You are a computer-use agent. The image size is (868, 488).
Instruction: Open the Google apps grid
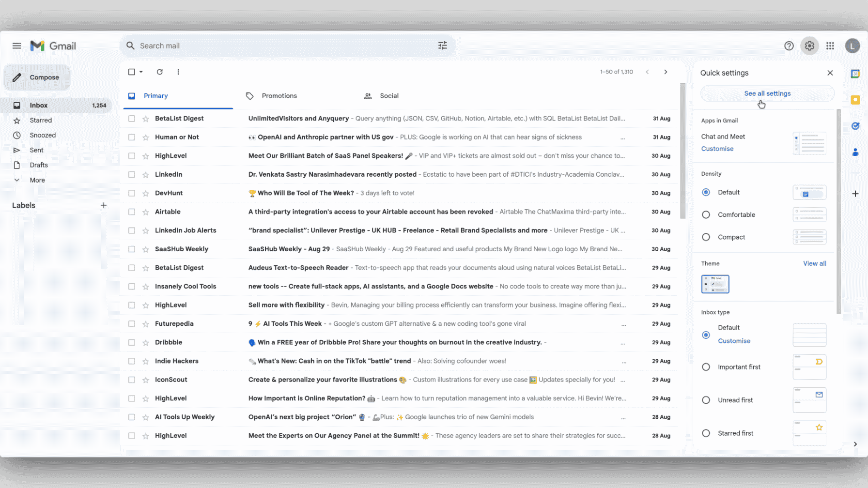pos(830,46)
